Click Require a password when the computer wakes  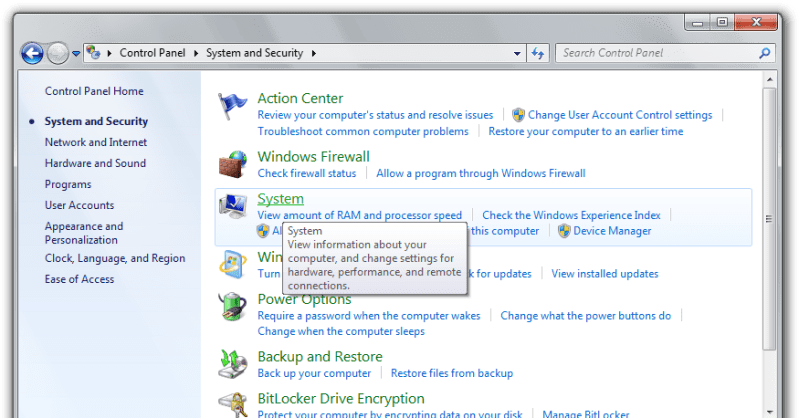coord(369,316)
